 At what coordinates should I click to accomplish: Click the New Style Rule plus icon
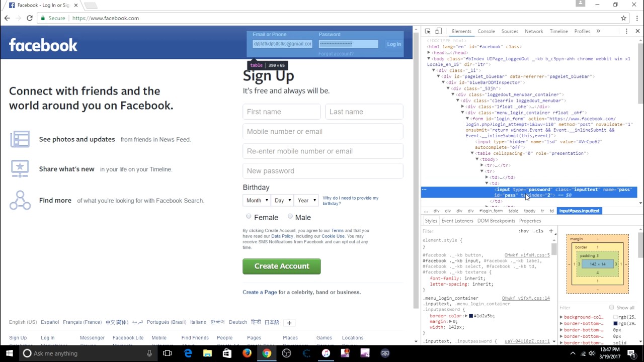point(551,231)
